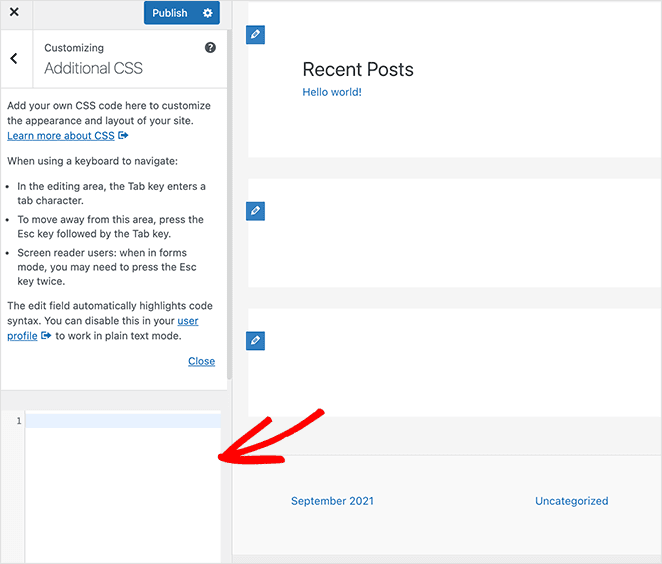The width and height of the screenshot is (662, 564).
Task: Select line number 1 in the editor gutter
Action: tap(18, 421)
